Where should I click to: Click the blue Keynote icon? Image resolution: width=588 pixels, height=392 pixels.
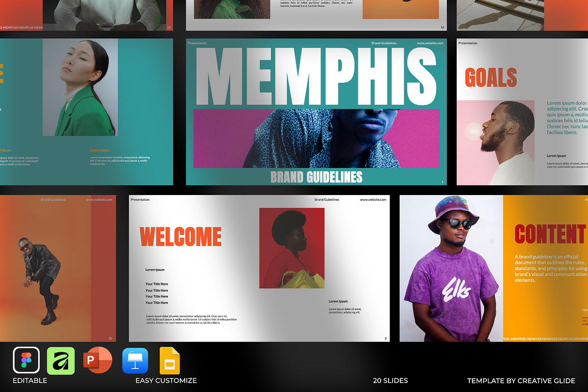pos(135,361)
